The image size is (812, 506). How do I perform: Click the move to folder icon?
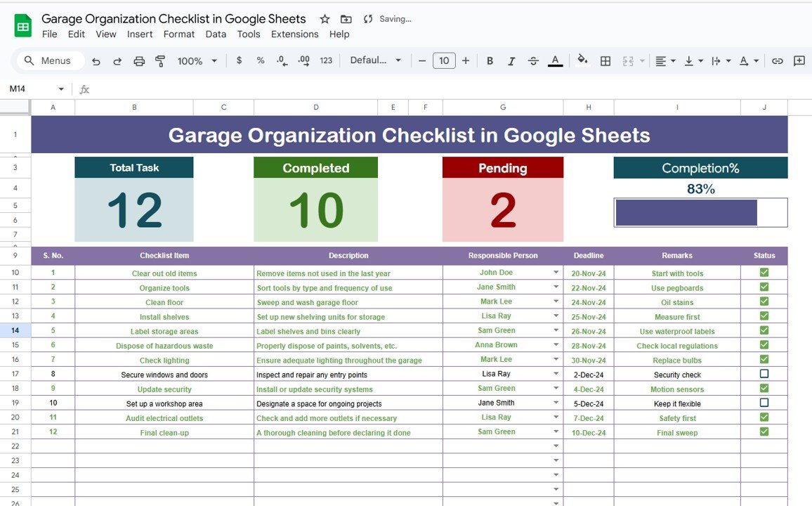point(346,19)
